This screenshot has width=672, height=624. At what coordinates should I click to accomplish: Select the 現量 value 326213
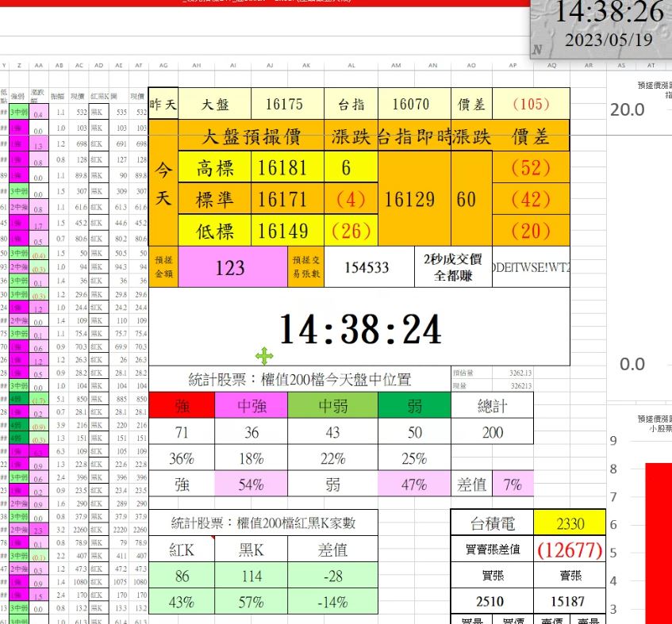[513, 385]
